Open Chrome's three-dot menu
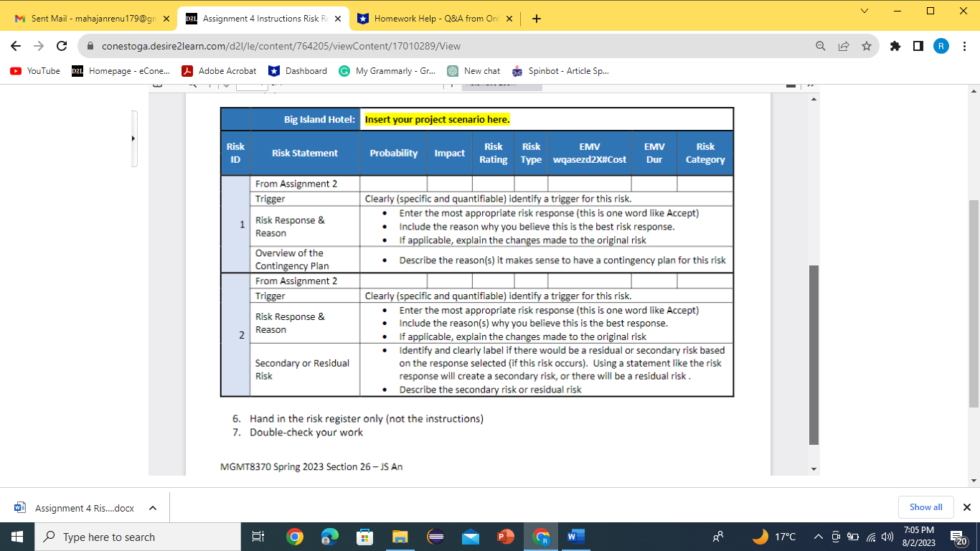Image resolution: width=980 pixels, height=551 pixels. 964,46
